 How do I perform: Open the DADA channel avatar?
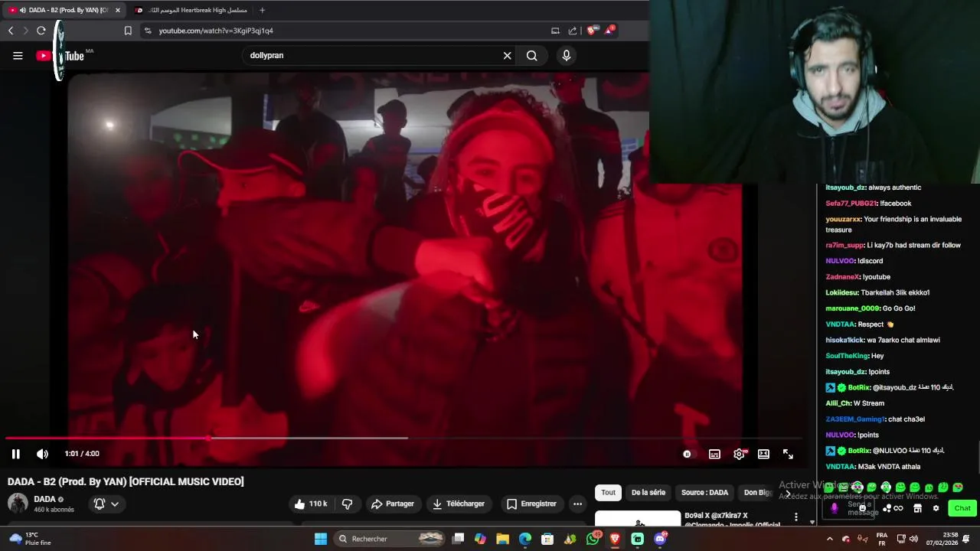(18, 504)
